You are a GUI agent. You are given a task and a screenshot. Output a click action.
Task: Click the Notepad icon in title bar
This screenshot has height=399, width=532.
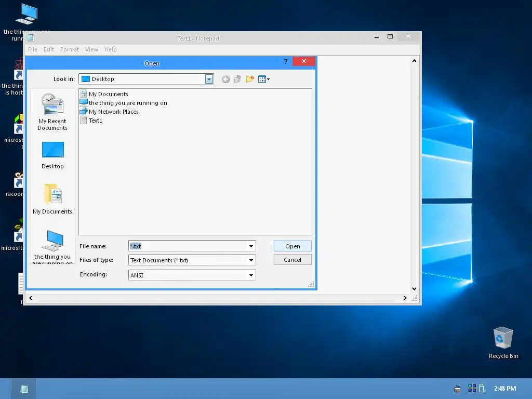click(x=31, y=38)
